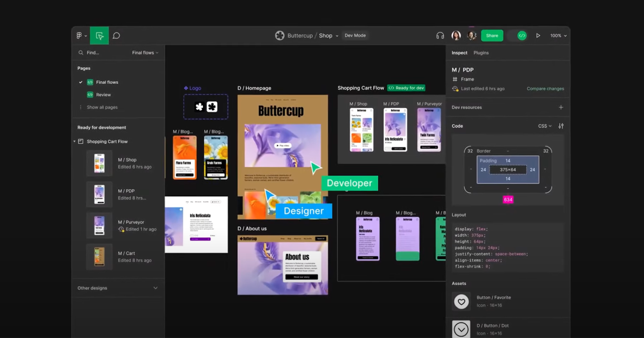Open the Final flows page dropdown
Screen dimensions: 644x338
145,53
